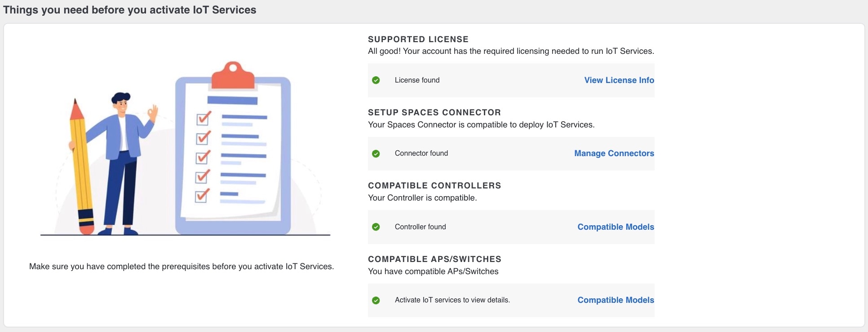The width and height of the screenshot is (868, 332).
Task: Click the green check icon beside License found
Action: tap(376, 80)
